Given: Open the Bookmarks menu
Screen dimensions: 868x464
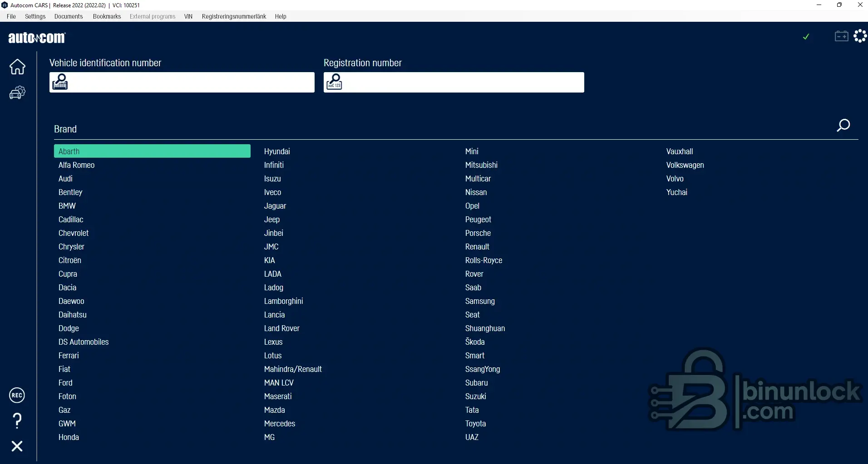Looking at the screenshot, I should pyautogui.click(x=107, y=16).
